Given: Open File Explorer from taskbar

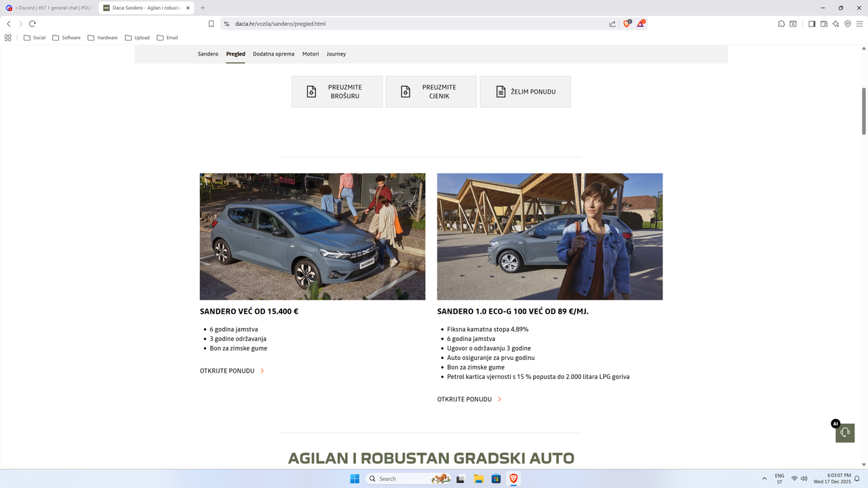Looking at the screenshot, I should 478,479.
